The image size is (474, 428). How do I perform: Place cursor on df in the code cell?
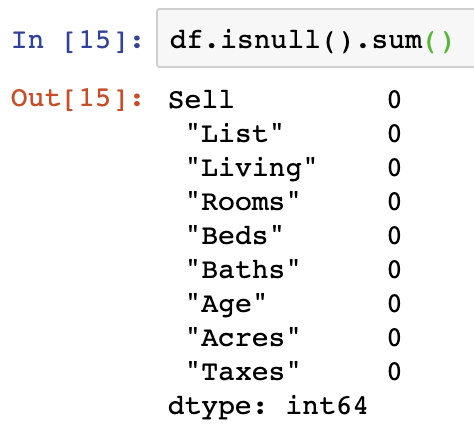tap(186, 40)
